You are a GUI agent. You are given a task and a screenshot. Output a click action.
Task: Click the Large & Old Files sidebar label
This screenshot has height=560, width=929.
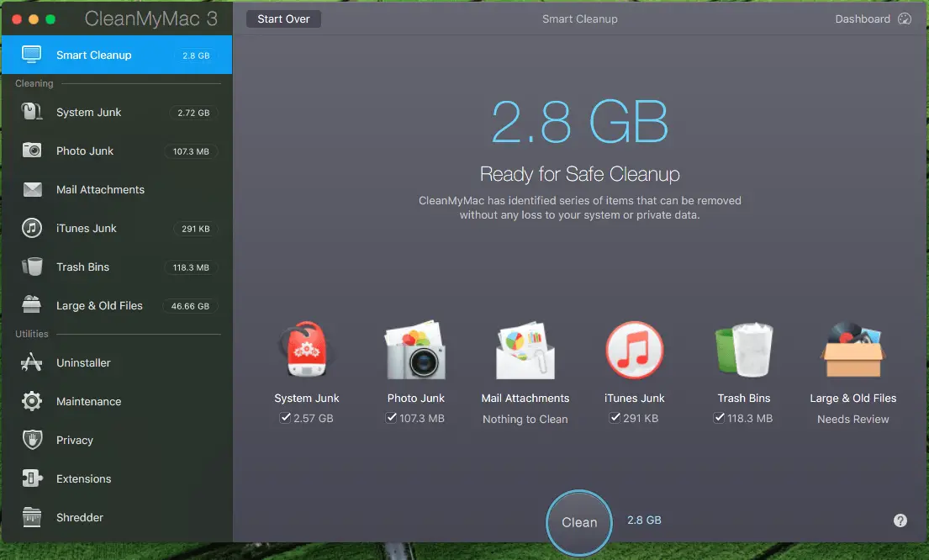pos(99,306)
